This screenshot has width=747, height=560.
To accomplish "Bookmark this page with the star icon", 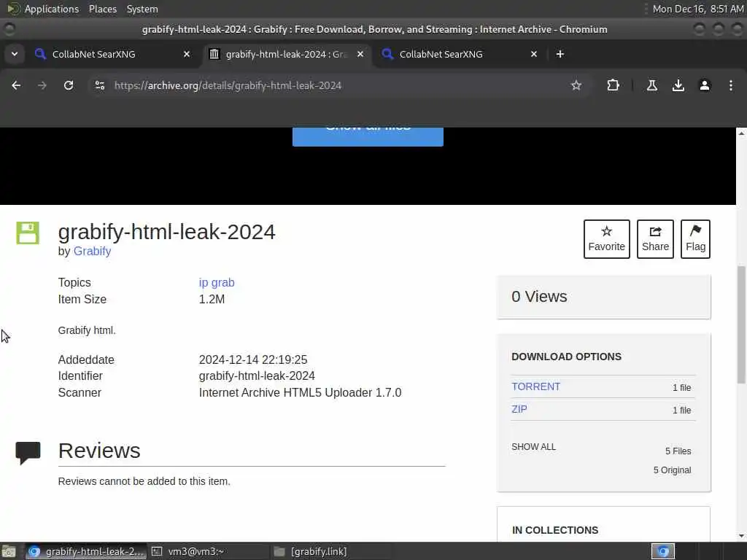I will point(576,85).
